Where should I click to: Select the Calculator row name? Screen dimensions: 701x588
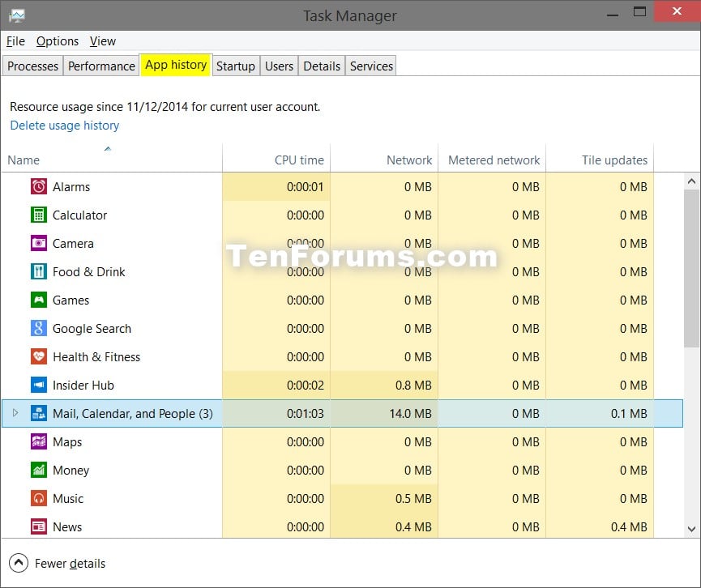(x=79, y=215)
